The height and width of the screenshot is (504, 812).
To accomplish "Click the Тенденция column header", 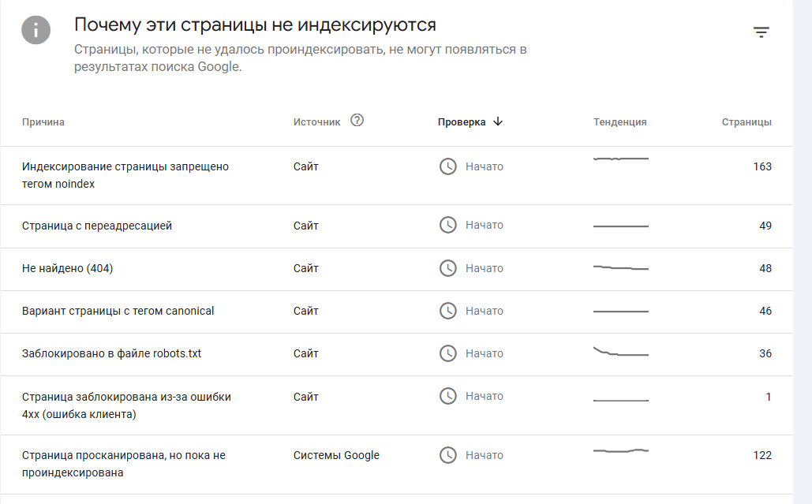I will click(620, 122).
